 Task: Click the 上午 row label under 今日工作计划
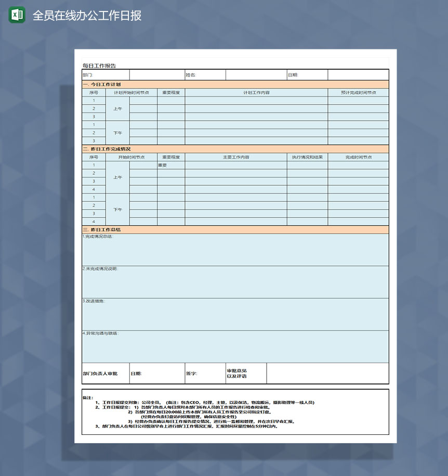118,109
